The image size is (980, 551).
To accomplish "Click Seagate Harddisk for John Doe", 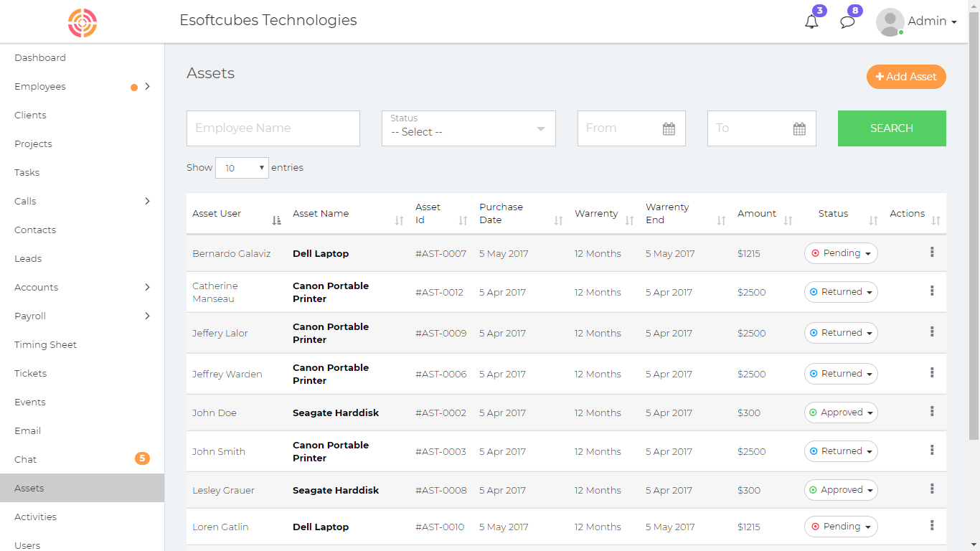I will (x=336, y=413).
